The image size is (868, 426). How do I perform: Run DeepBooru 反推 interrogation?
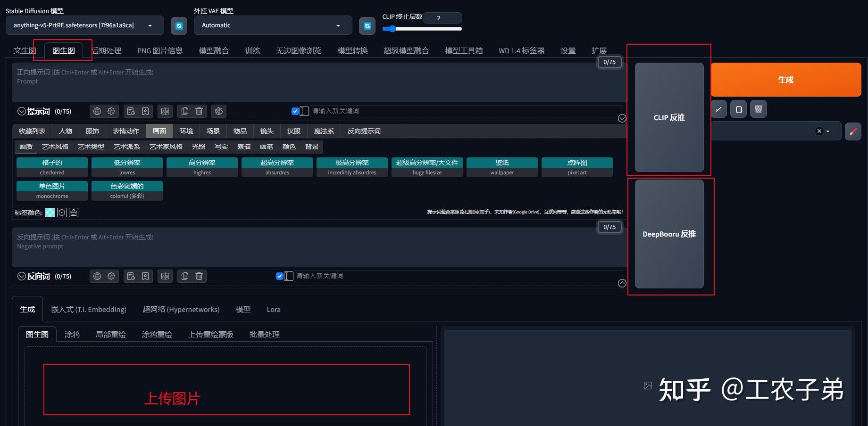click(668, 234)
